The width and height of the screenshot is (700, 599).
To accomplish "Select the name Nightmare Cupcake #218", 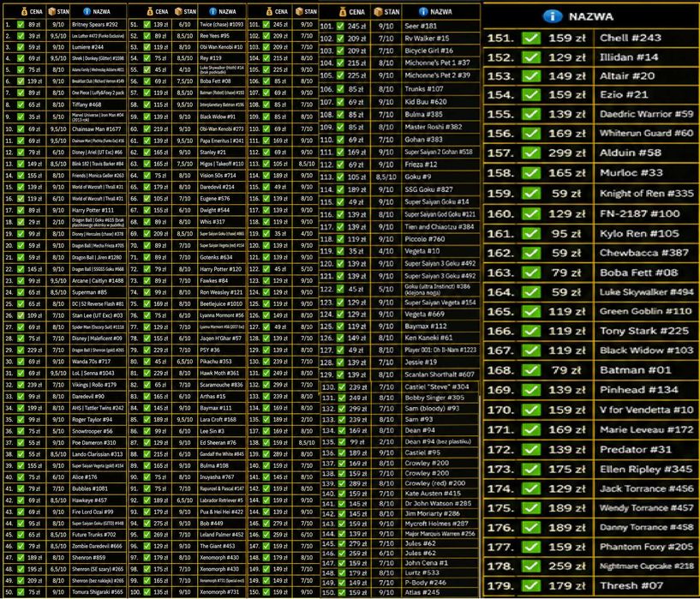I will [x=646, y=566].
